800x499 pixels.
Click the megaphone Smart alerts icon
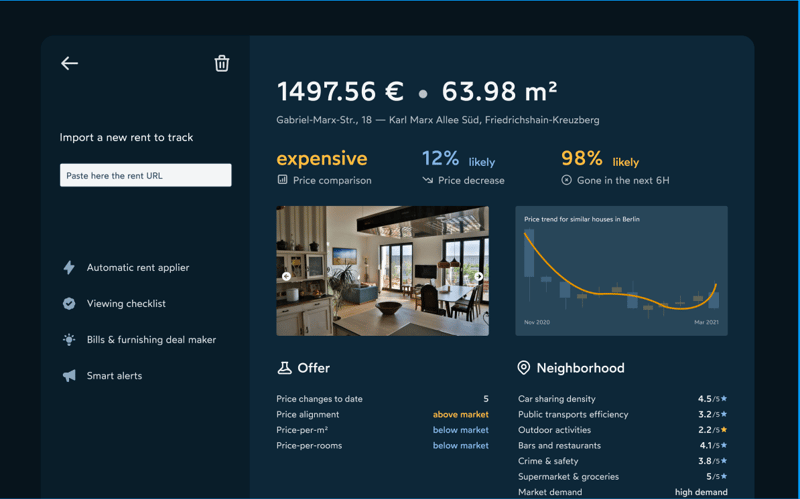coord(69,376)
